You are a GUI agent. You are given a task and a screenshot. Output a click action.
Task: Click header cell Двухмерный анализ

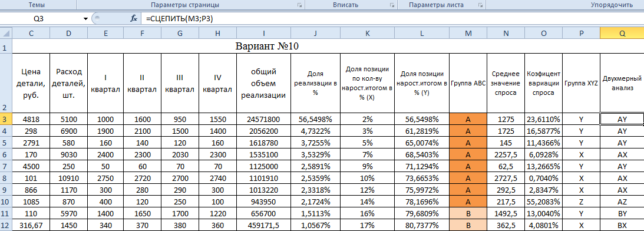(622, 84)
